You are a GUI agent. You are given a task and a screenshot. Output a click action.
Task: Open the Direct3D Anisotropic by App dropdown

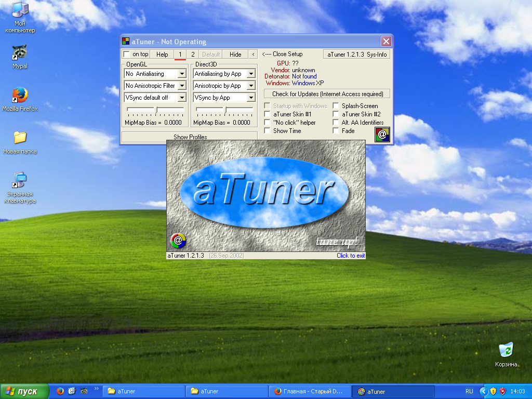(x=250, y=86)
